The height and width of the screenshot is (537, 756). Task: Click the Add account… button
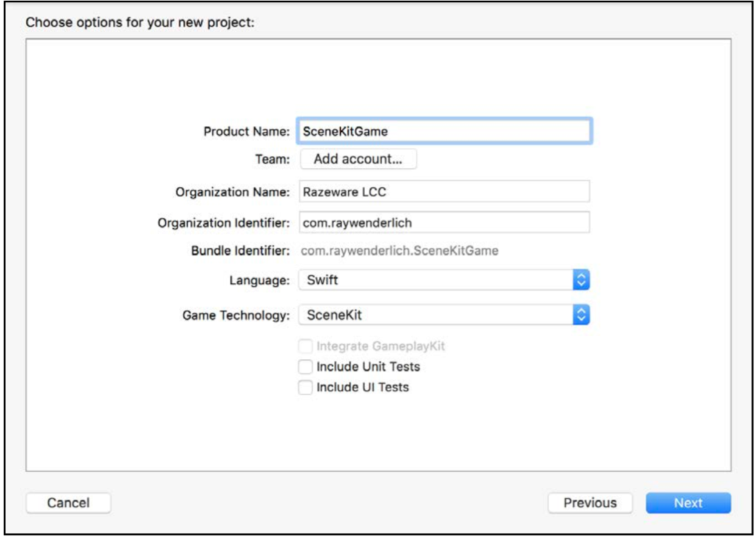[358, 159]
